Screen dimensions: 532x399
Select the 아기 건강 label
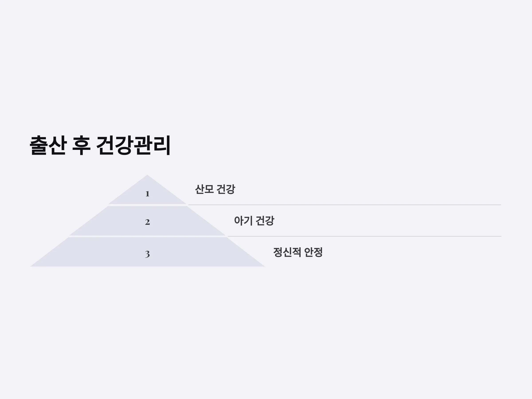coord(254,221)
